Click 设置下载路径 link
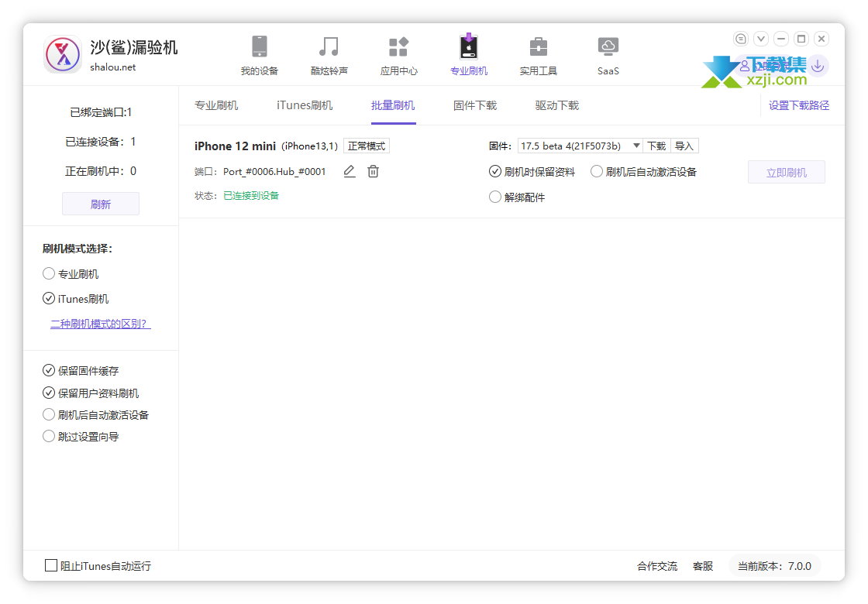Screen dimensions: 868x604 [799, 105]
